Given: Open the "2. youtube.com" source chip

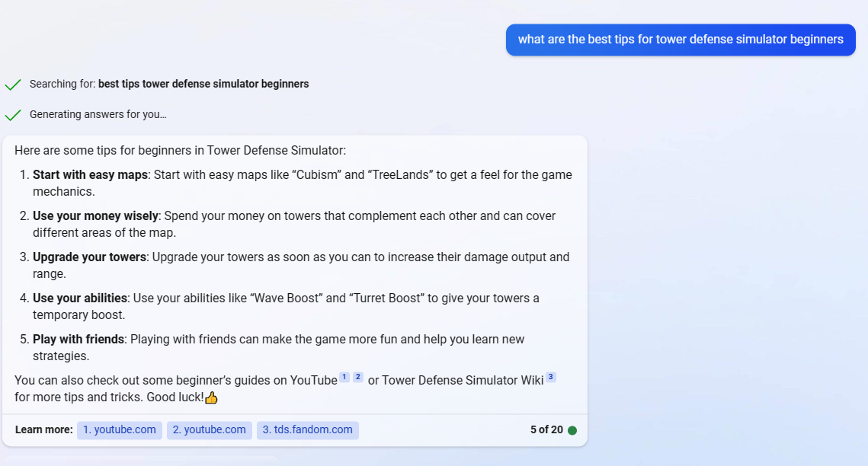Looking at the screenshot, I should point(210,429).
